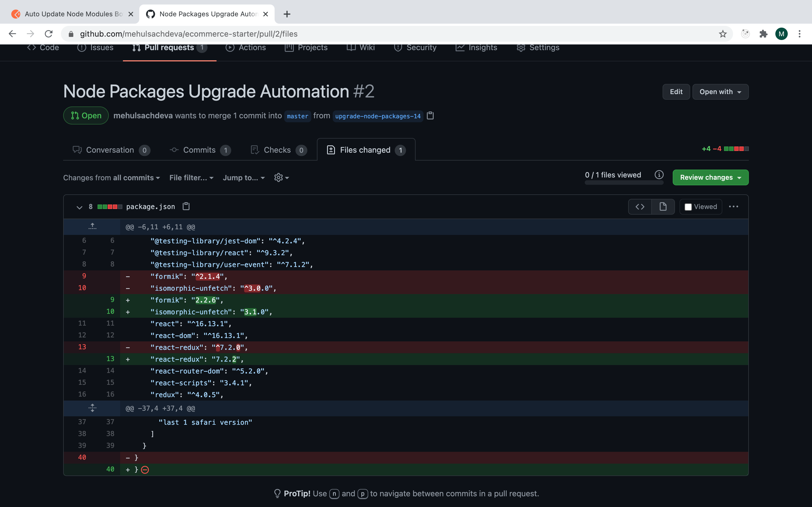Expand hidden lines between diff hunks

[92, 408]
